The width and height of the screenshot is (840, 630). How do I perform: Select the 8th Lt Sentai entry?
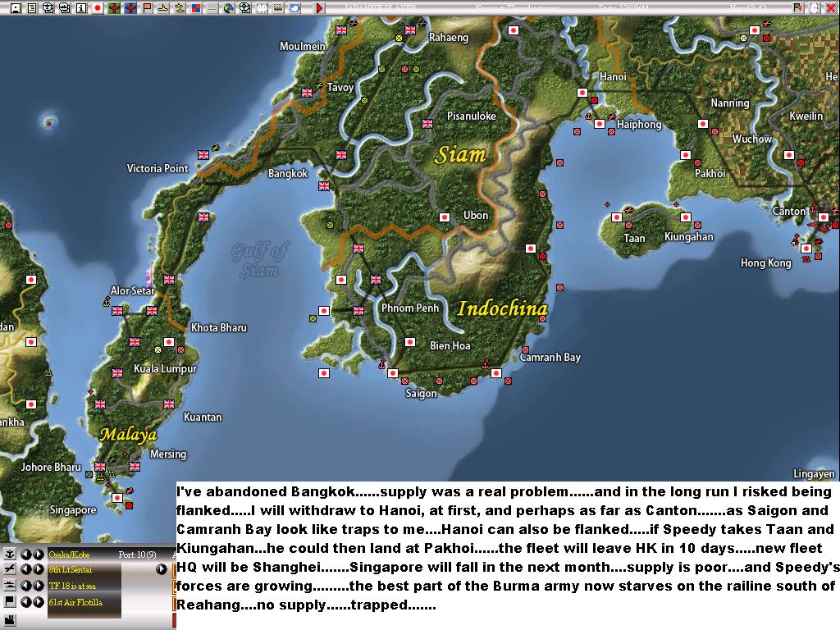(71, 569)
